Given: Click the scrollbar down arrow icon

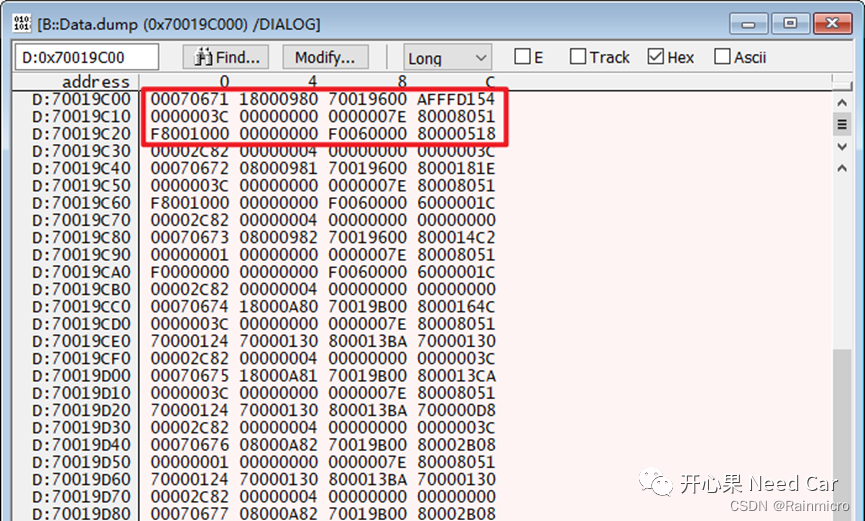Looking at the screenshot, I should click(x=842, y=147).
